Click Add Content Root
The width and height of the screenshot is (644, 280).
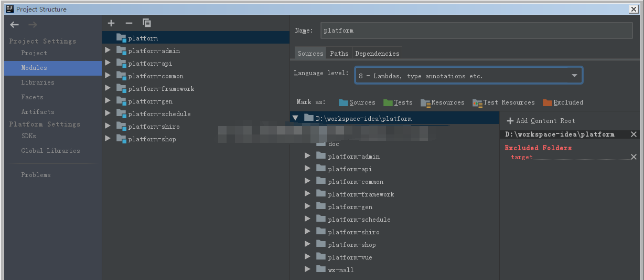541,121
